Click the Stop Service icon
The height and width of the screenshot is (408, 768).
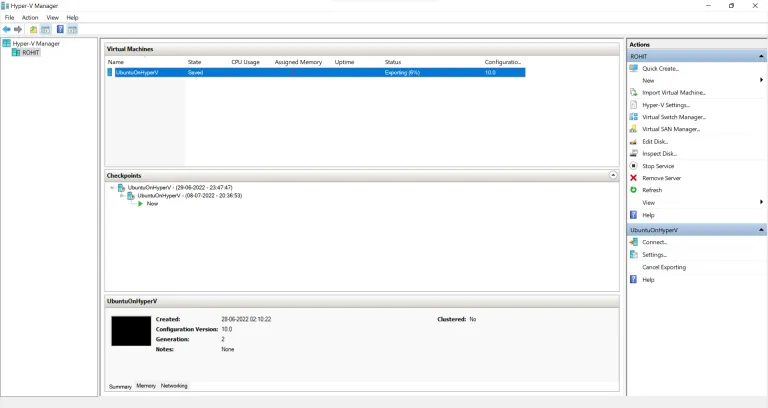(633, 166)
